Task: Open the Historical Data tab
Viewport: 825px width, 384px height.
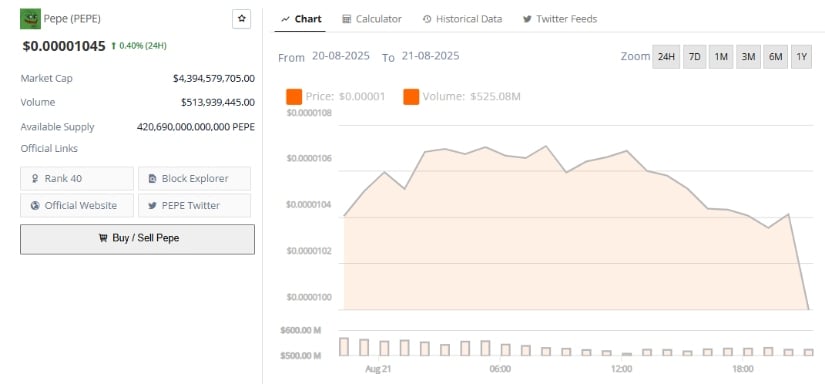Action: [x=462, y=19]
